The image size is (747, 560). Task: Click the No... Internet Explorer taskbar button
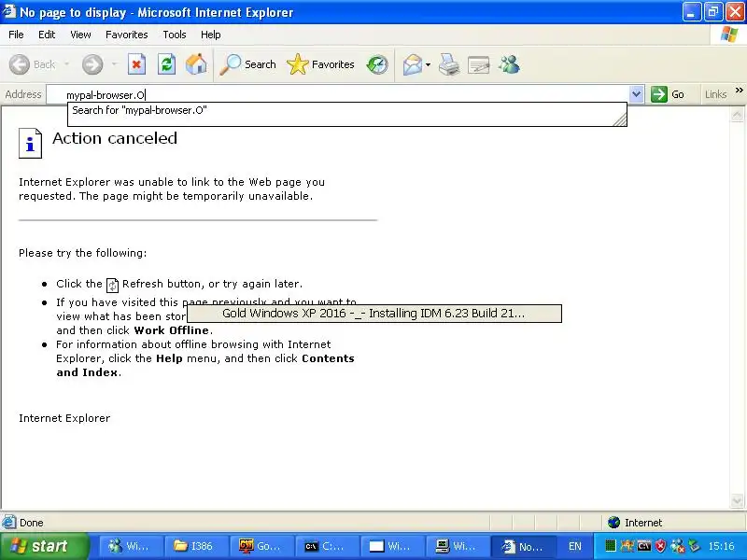(x=523, y=546)
